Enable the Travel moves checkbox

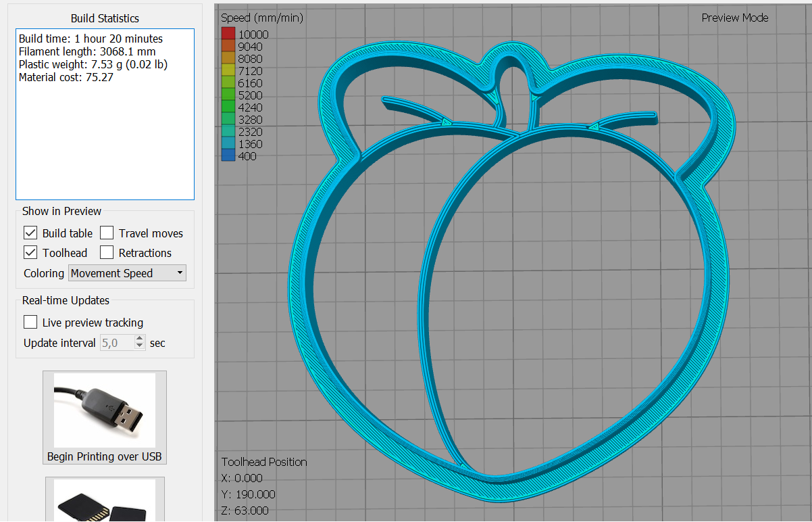[107, 233]
